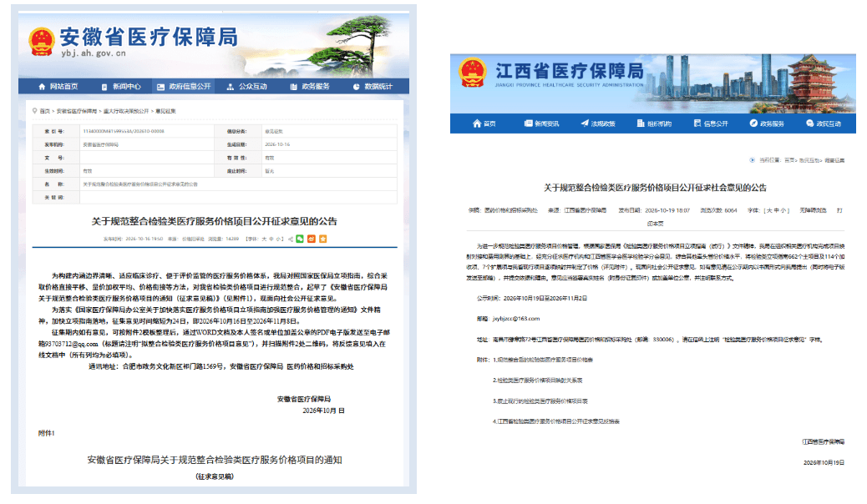This screenshot has width=867, height=504.
Task: Click the share icon under Anhui title
Action: click(x=291, y=239)
